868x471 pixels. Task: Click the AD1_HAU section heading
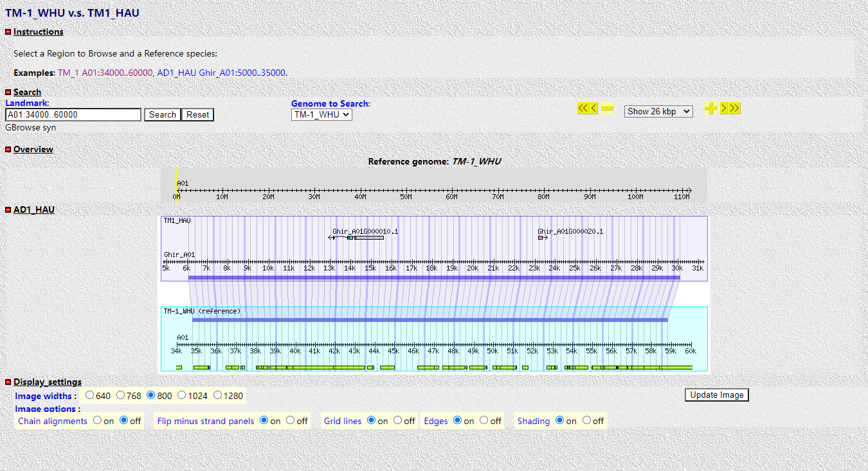click(x=33, y=209)
